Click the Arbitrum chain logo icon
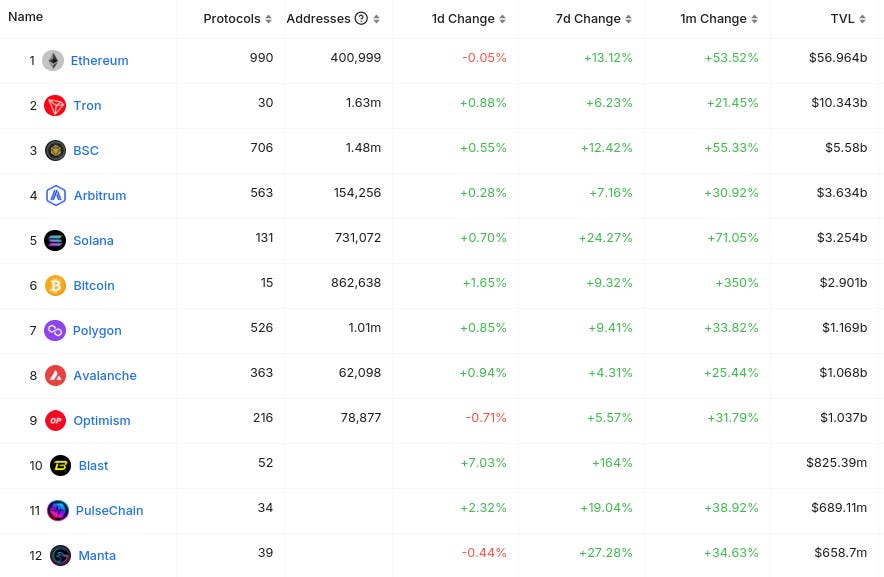884x577 pixels. pyautogui.click(x=56, y=196)
